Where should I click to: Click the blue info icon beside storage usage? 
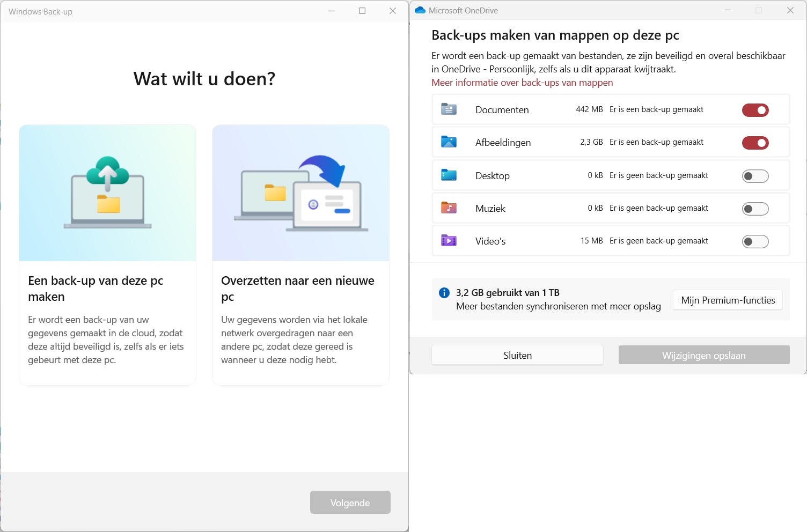[x=444, y=293]
